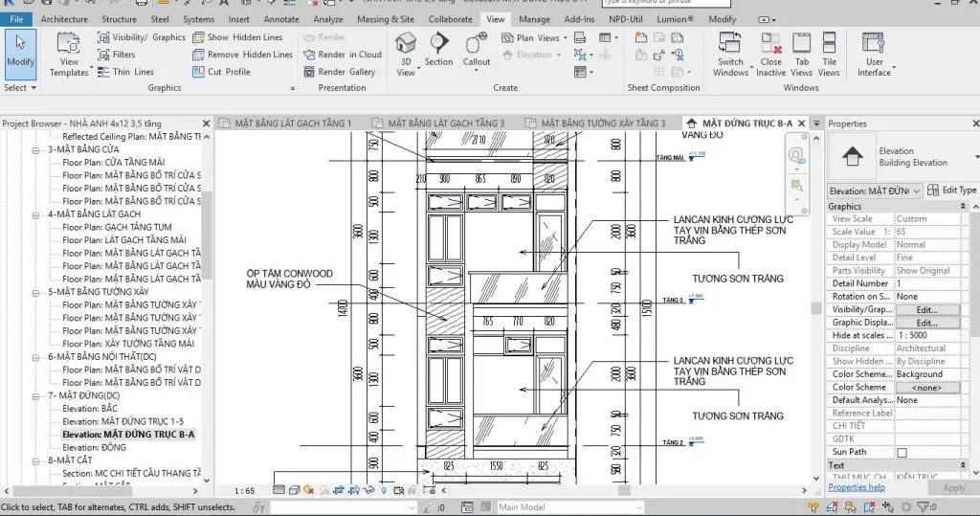980x516 pixels.
Task: Toggle Crop View in view control bar
Action: point(340,490)
